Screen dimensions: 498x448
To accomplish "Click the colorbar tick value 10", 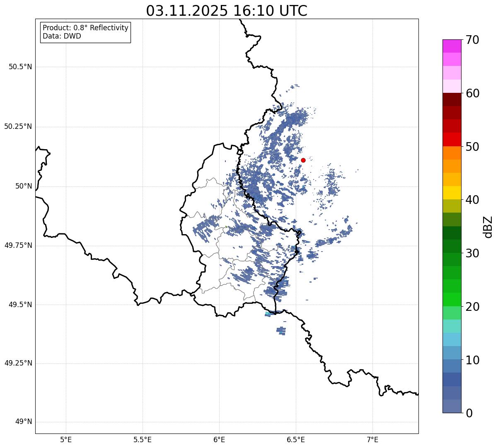I will pyautogui.click(x=472, y=360).
